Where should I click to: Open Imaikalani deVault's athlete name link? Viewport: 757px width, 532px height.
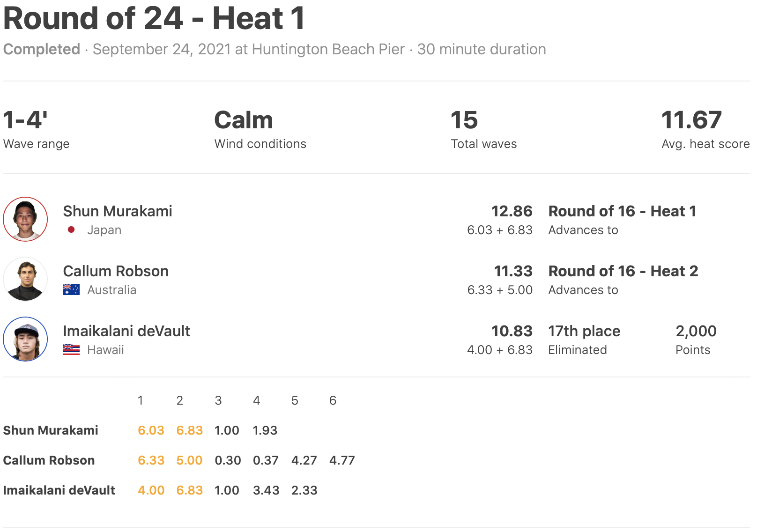[126, 331]
